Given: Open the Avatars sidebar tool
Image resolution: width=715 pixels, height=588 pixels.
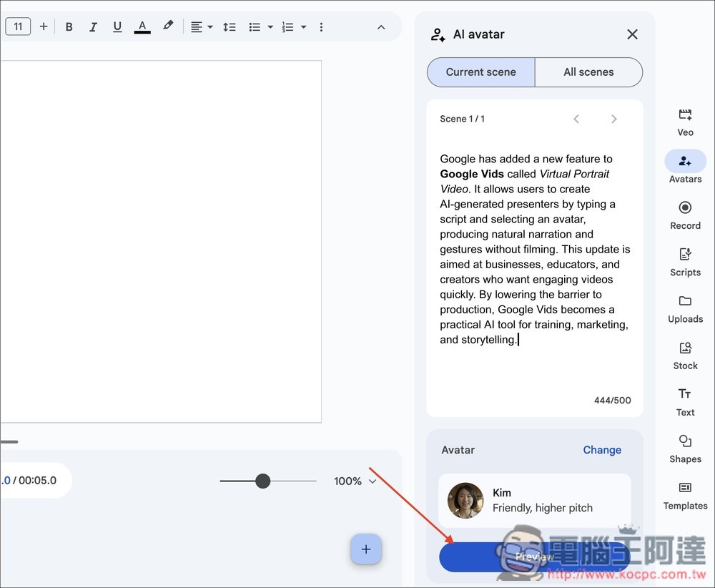Looking at the screenshot, I should pos(685,167).
